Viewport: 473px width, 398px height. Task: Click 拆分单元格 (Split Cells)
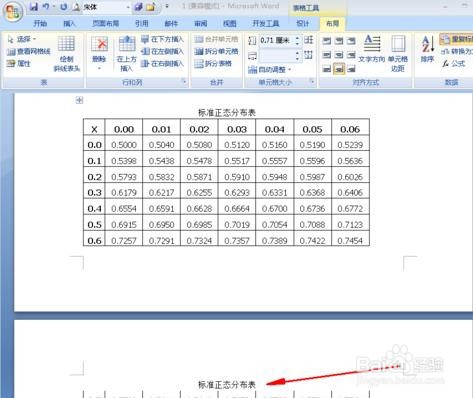[216, 51]
